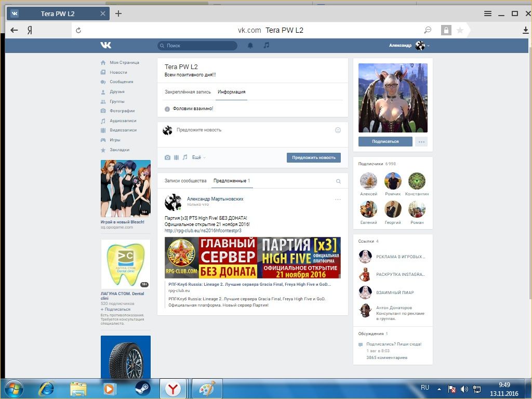Click the lock protect icon in address bar

tap(446, 30)
